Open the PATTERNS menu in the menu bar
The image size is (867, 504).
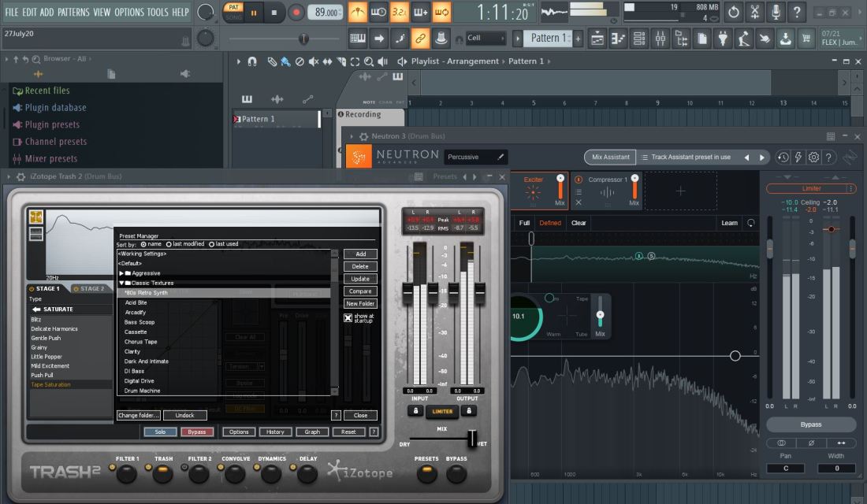(73, 13)
